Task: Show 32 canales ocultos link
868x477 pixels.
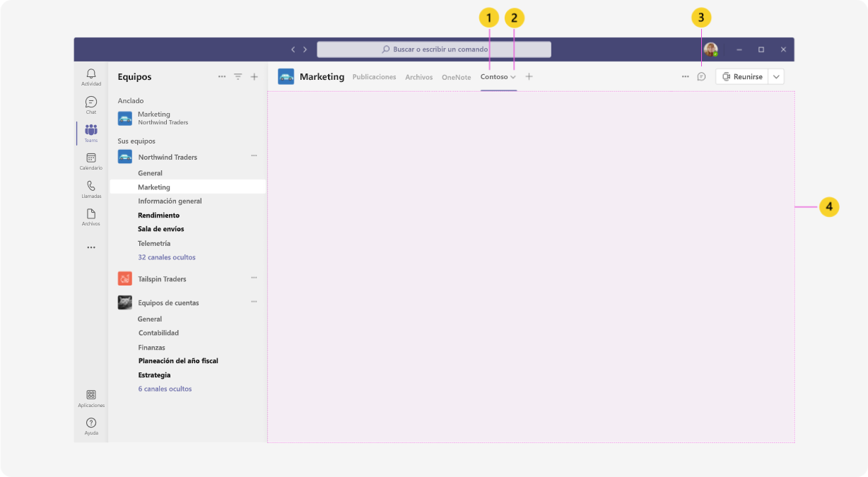Action: click(x=167, y=257)
